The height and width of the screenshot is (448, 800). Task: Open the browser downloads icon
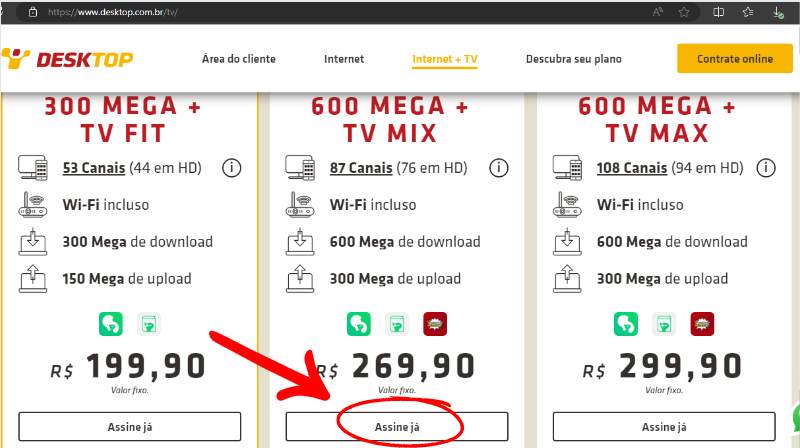pos(779,13)
